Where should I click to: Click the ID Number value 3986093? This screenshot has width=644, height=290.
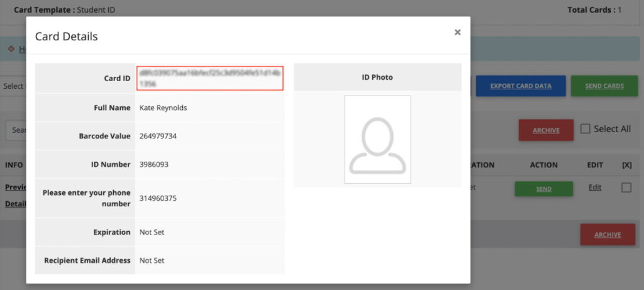tap(154, 164)
